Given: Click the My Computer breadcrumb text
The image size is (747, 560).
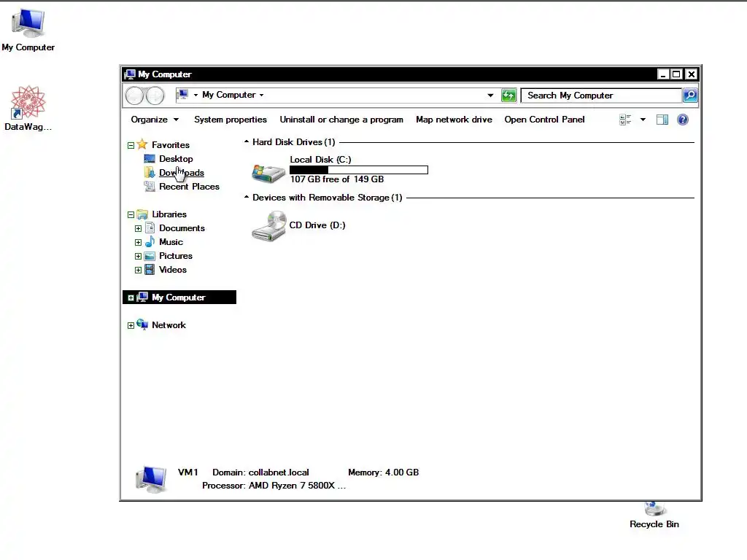Looking at the screenshot, I should (228, 95).
